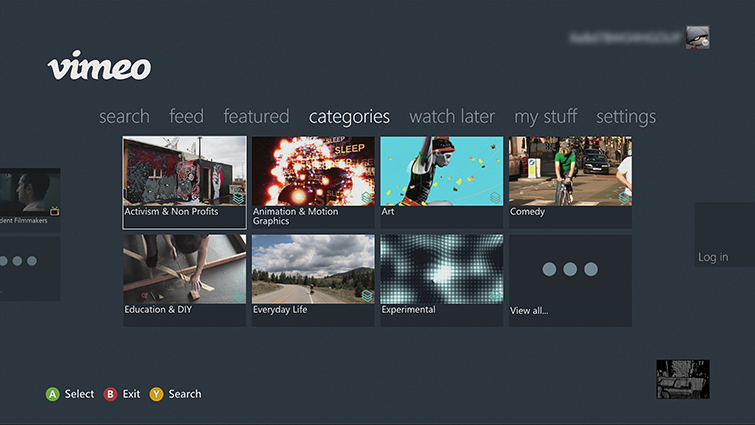Click the user avatar icon at top right

(697, 38)
